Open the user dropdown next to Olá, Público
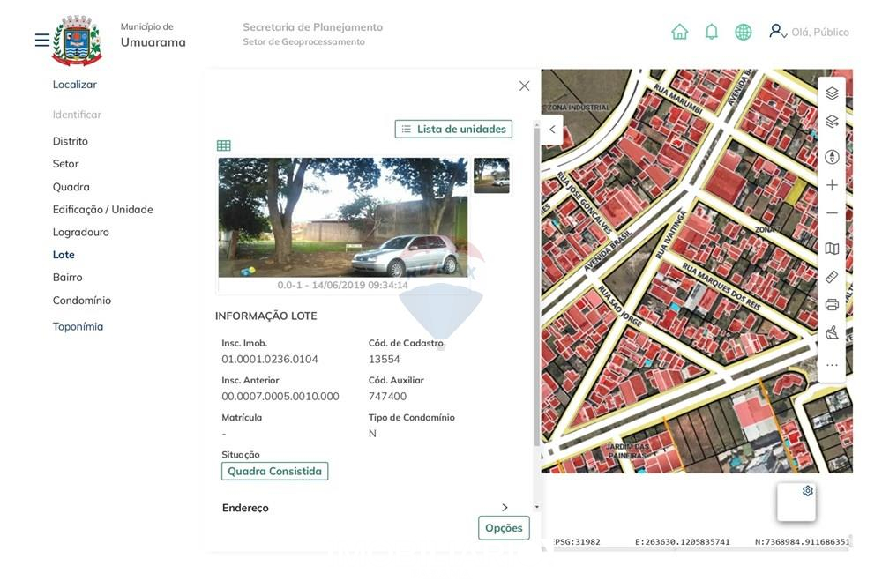882x588 pixels. coord(784,35)
